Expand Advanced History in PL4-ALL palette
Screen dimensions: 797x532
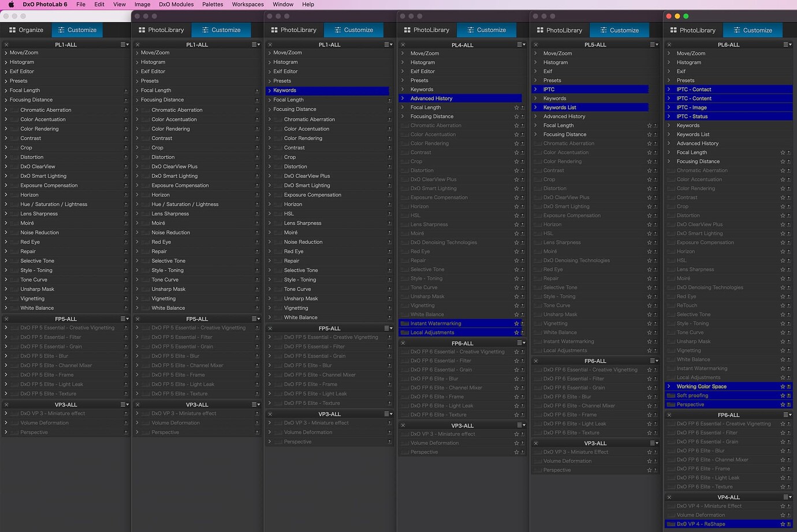403,99
